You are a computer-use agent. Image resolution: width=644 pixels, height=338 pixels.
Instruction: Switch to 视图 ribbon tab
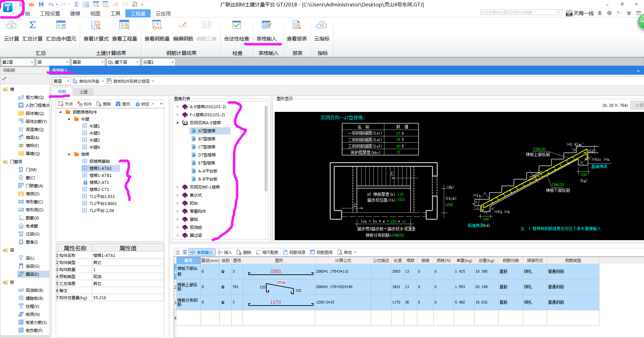95,13
